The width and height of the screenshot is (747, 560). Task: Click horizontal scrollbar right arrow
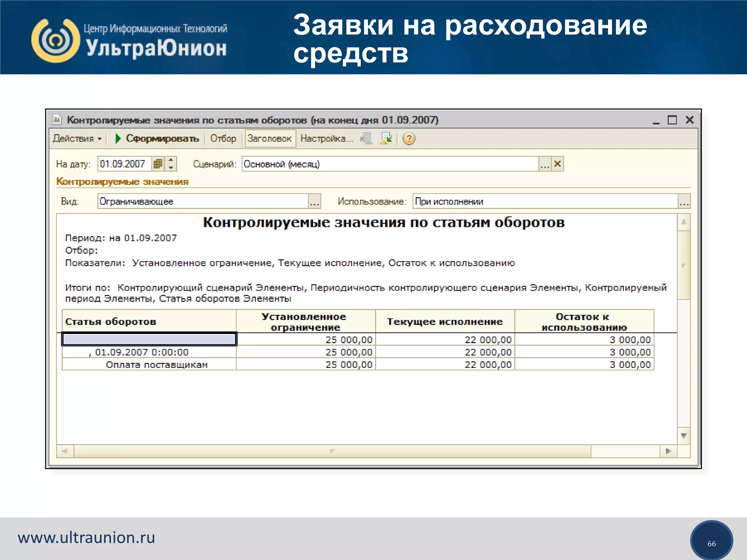point(669,451)
